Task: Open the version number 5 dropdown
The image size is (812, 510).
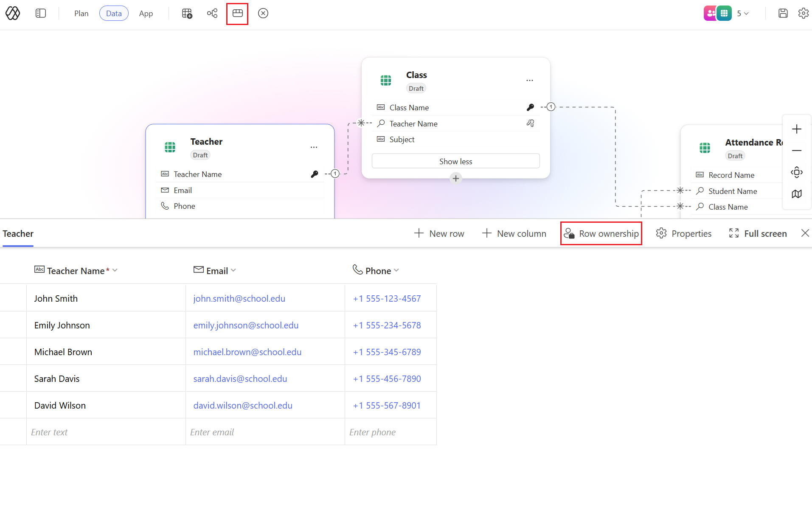Action: click(743, 13)
